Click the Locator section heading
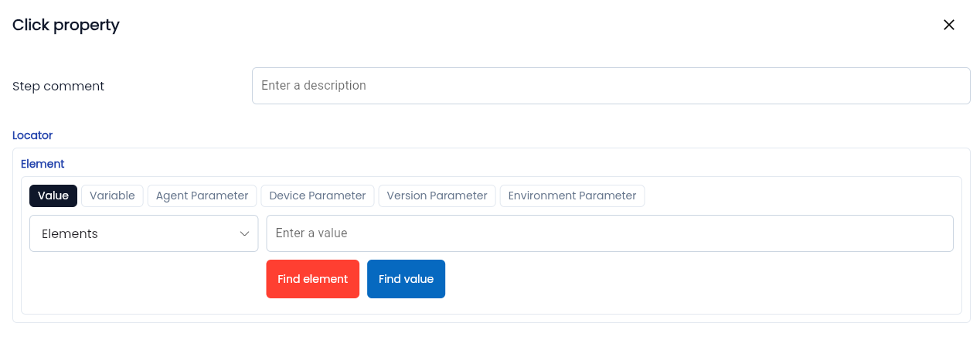980x347 pixels. pyautogui.click(x=32, y=135)
